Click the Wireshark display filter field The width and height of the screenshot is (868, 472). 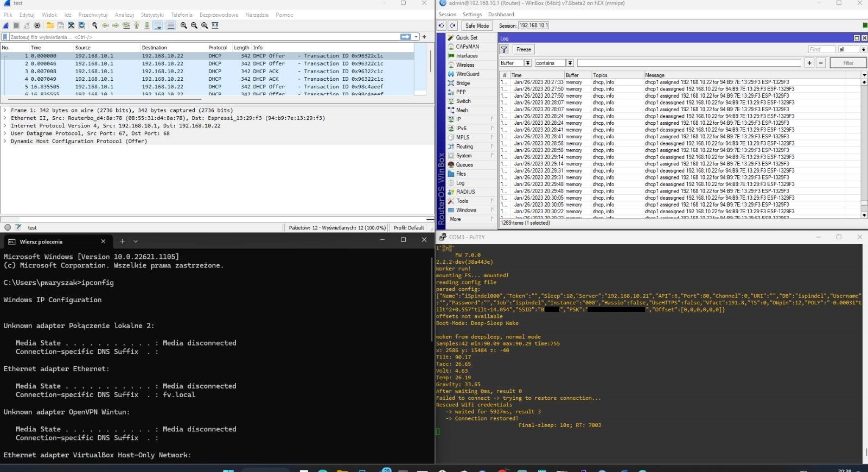click(x=204, y=37)
